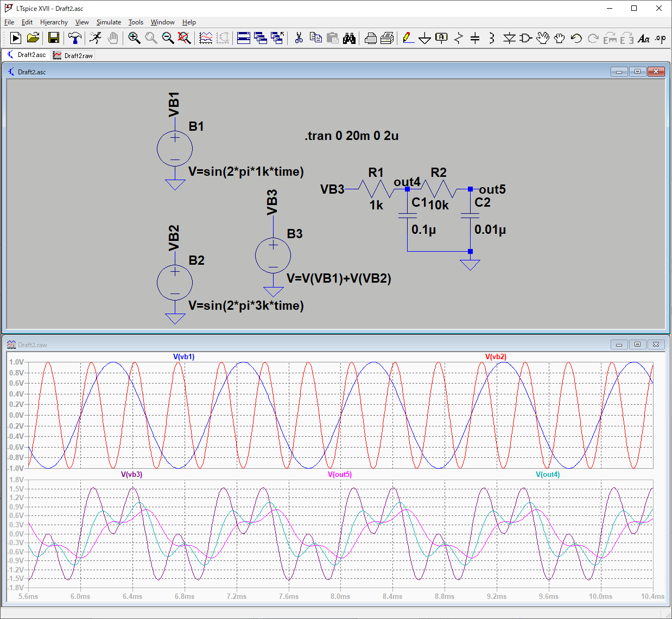Click the Run simulation icon
The image size is (672, 619).
tap(16, 38)
